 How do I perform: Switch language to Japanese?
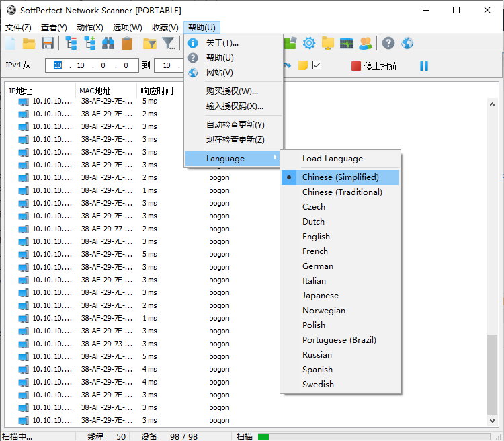(341, 296)
